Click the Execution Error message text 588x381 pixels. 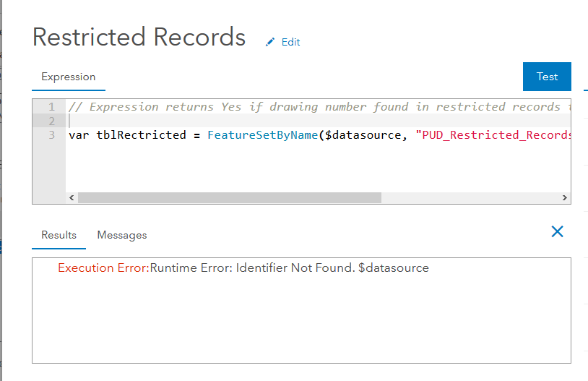click(x=243, y=268)
